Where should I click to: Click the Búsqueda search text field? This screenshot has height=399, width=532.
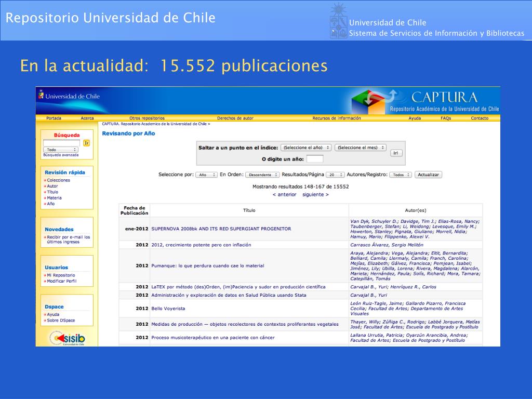[x=61, y=143]
